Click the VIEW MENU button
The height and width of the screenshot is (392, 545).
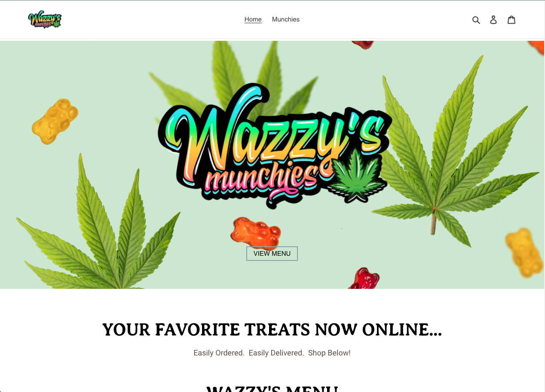(272, 254)
